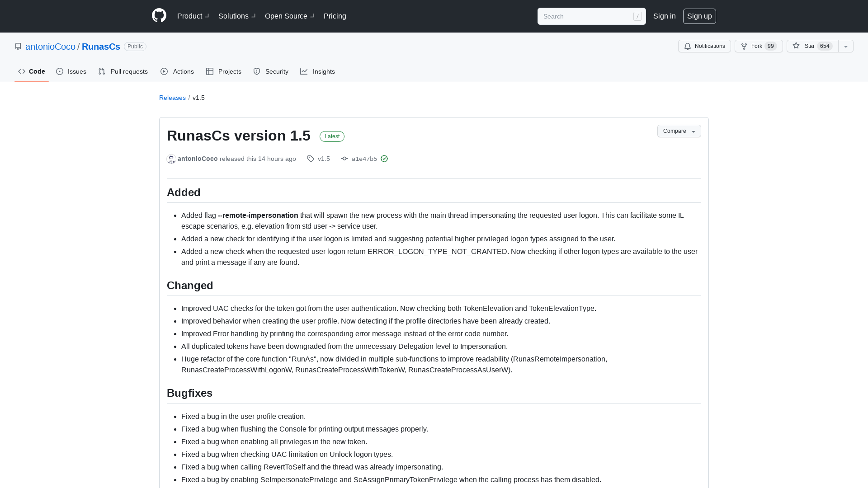Click 'Fixed a bug when calling RevertToSelf' line
This screenshot has height=488, width=868.
[312, 467]
